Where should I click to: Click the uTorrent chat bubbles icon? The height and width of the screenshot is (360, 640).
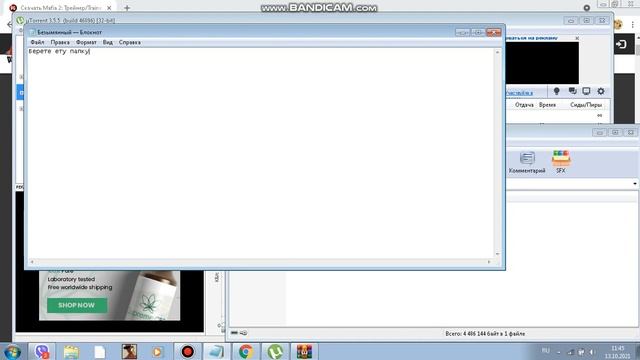(572, 91)
